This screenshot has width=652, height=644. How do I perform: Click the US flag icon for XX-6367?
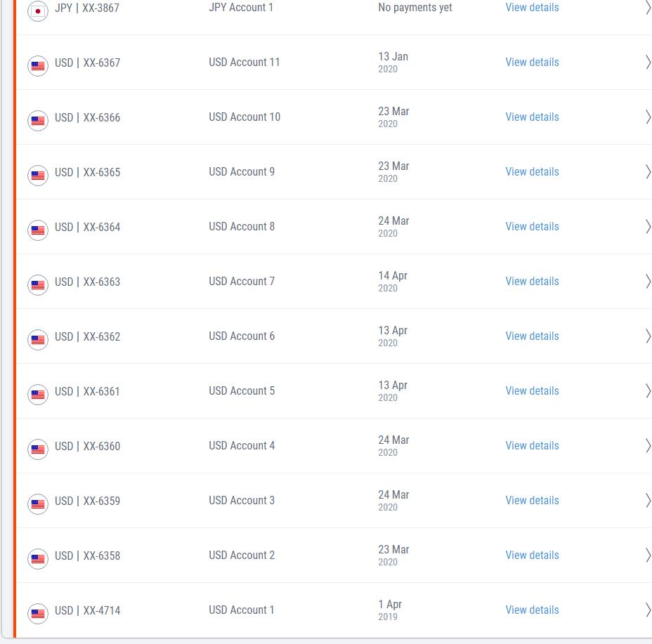38,66
